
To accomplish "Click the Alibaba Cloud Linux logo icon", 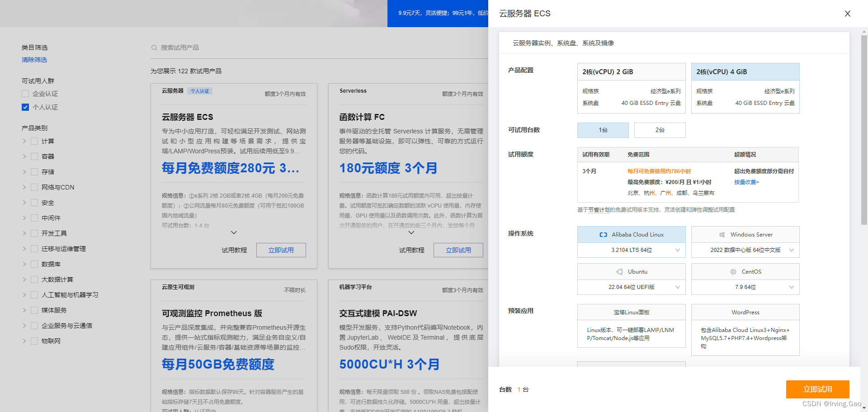I will click(x=603, y=235).
